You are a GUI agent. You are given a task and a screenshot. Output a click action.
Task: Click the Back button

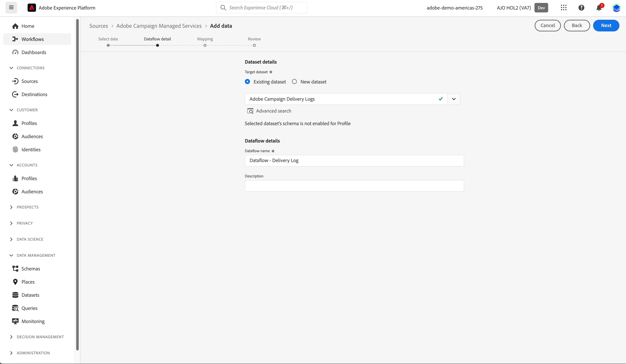point(577,25)
